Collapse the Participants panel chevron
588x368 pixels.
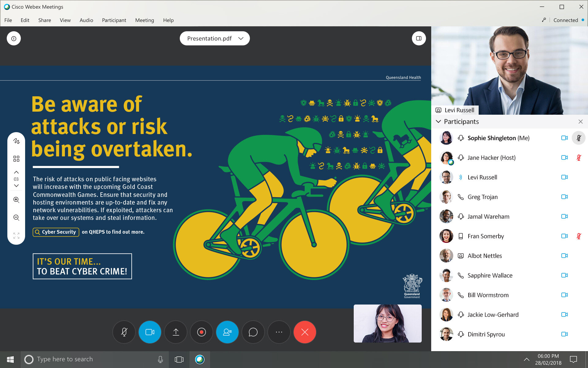click(x=438, y=122)
